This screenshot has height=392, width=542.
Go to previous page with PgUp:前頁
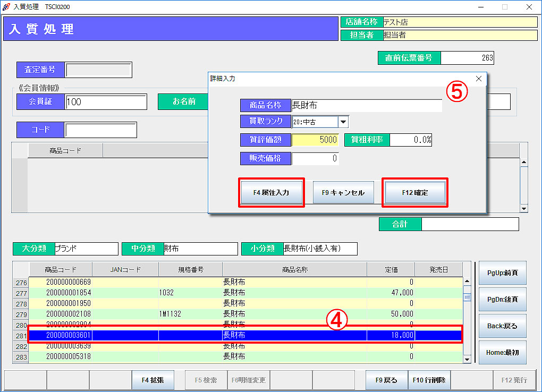click(502, 273)
